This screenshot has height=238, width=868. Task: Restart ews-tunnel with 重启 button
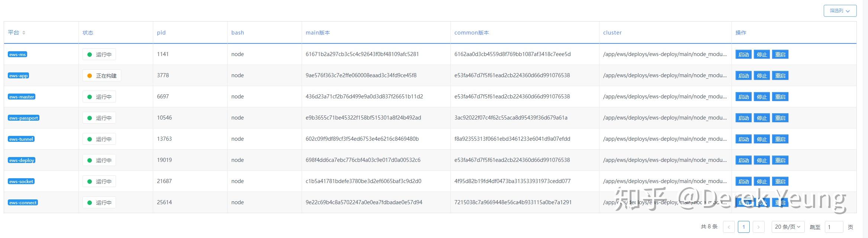780,139
